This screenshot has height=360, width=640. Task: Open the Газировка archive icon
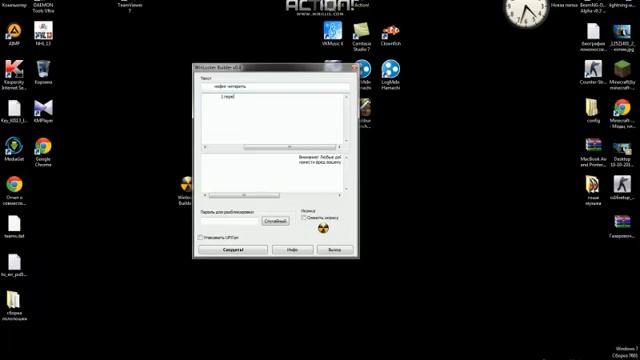coord(622,225)
